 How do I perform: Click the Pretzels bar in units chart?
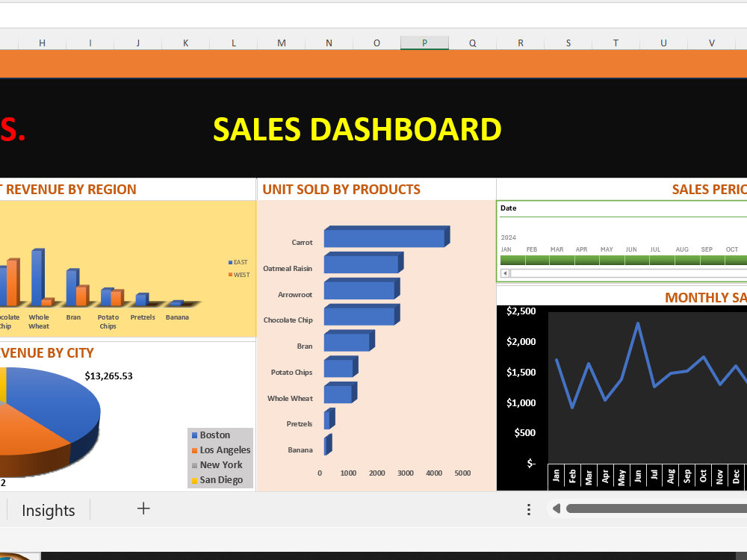point(329,419)
